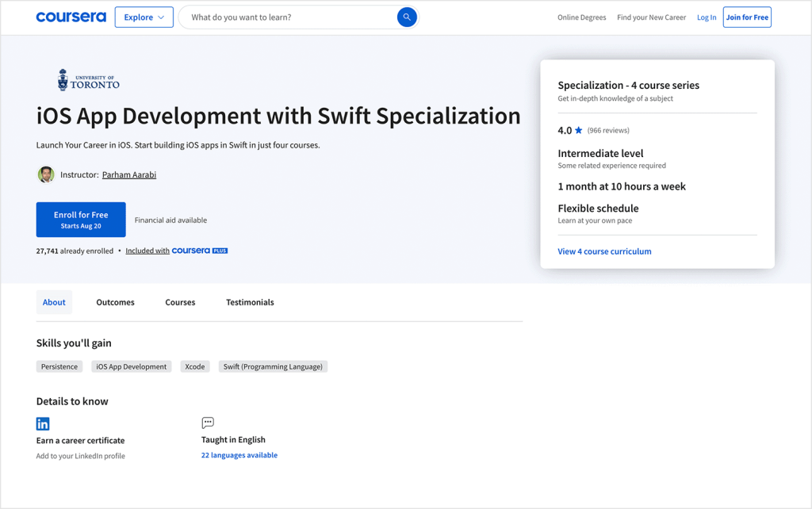The width and height of the screenshot is (812, 509).
Task: Switch to the Outcomes tab
Action: tap(115, 302)
